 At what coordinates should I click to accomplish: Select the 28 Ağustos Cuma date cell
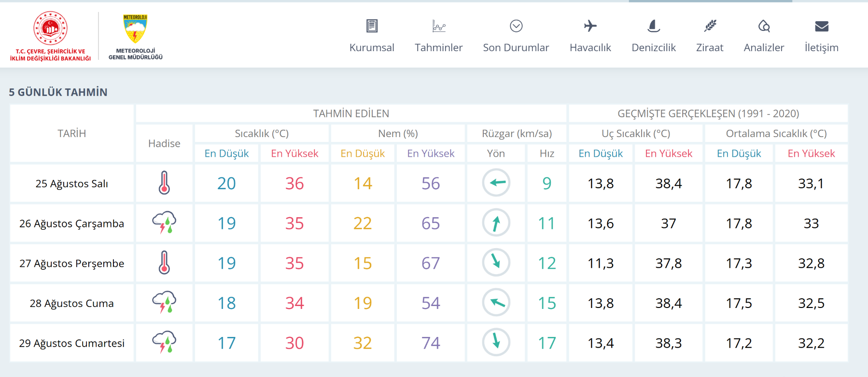coord(72,303)
